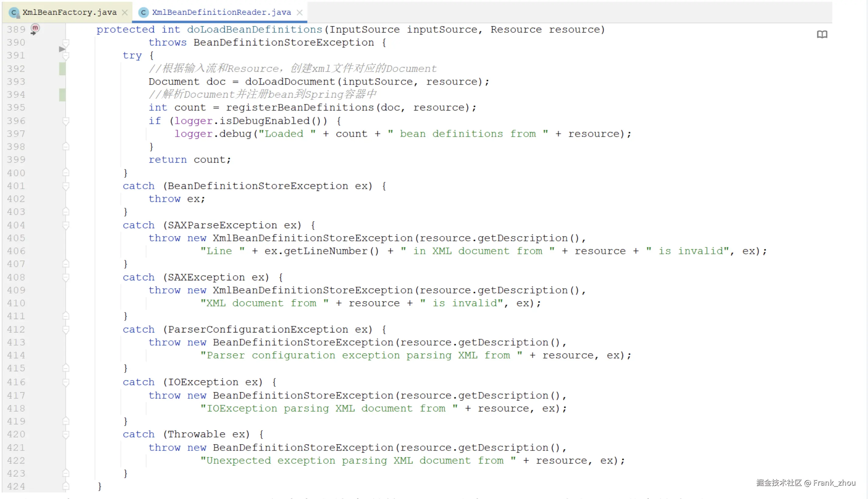
Task: Click the fold end marker at line 411
Action: coord(66,316)
